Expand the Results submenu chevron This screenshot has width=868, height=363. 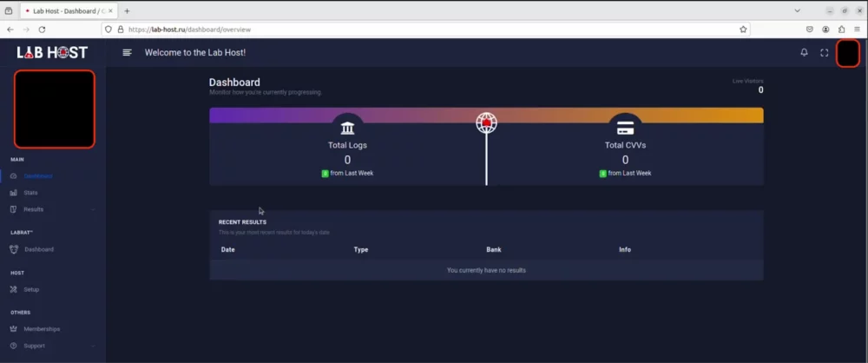[x=93, y=209]
